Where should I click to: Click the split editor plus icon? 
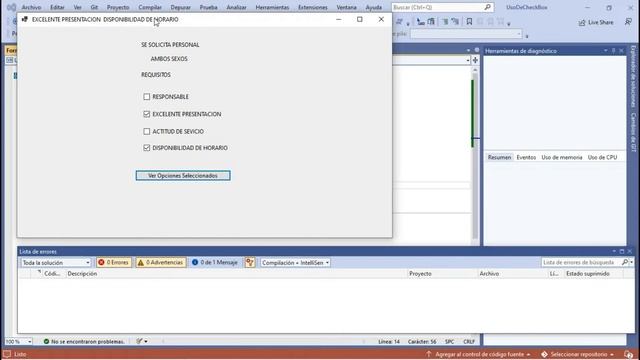point(475,60)
